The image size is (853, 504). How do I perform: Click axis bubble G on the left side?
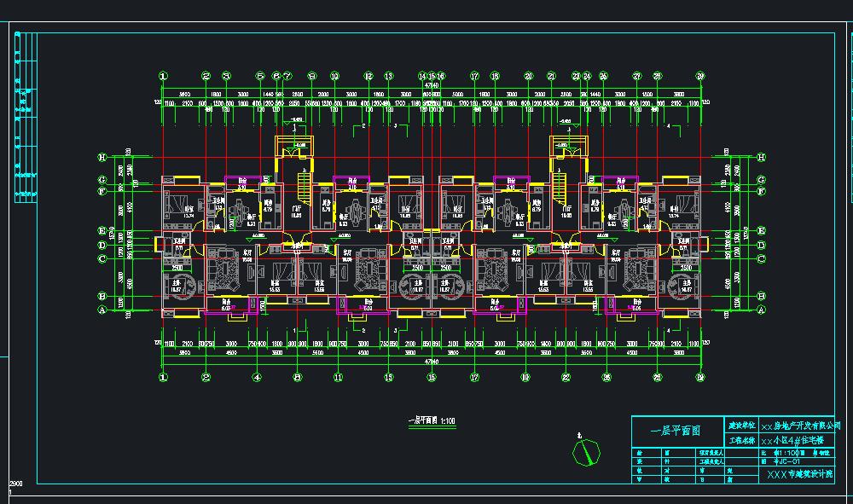click(102, 179)
